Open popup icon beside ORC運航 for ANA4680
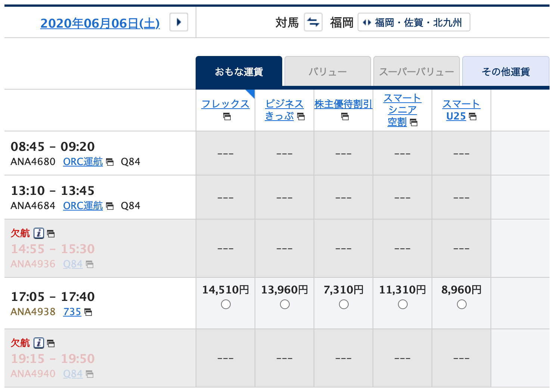The image size is (554, 392). click(110, 162)
